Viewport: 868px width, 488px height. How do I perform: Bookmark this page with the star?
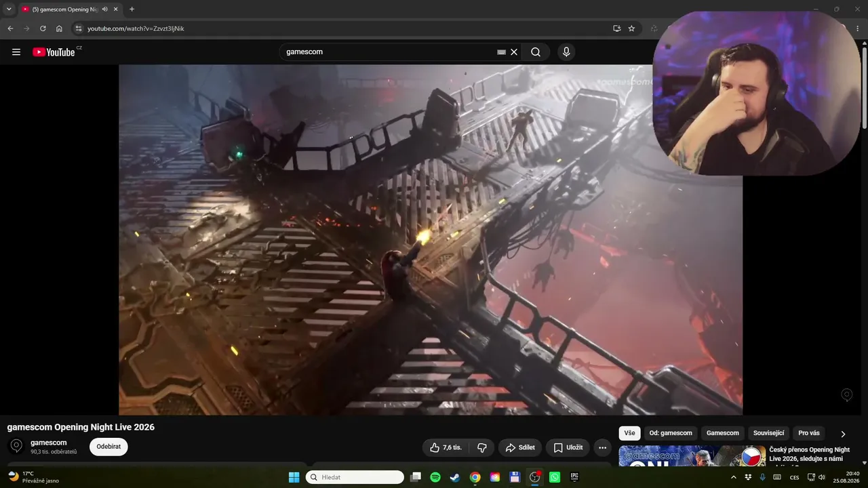[631, 28]
